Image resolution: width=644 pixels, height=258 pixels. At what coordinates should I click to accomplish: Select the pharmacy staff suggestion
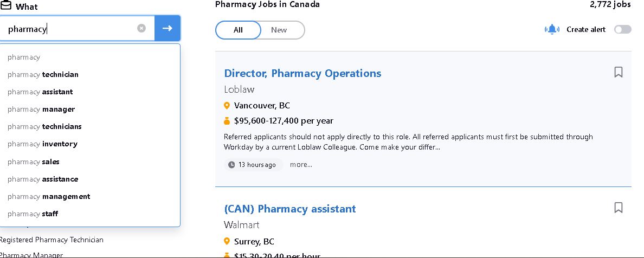click(x=90, y=214)
